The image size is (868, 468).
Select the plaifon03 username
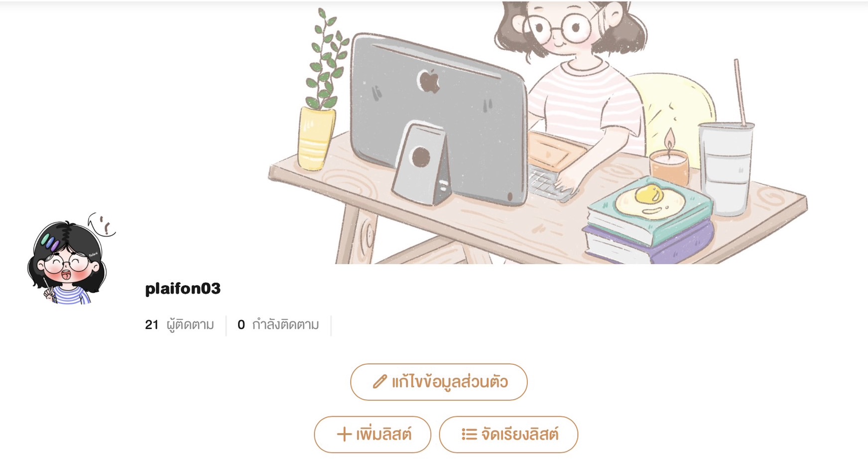pos(183,289)
